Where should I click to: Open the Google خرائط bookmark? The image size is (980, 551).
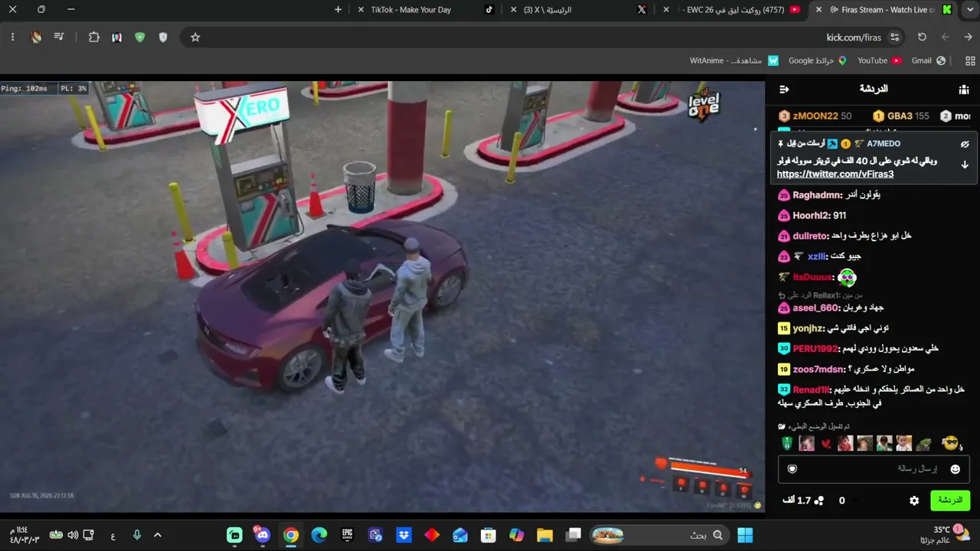[818, 60]
